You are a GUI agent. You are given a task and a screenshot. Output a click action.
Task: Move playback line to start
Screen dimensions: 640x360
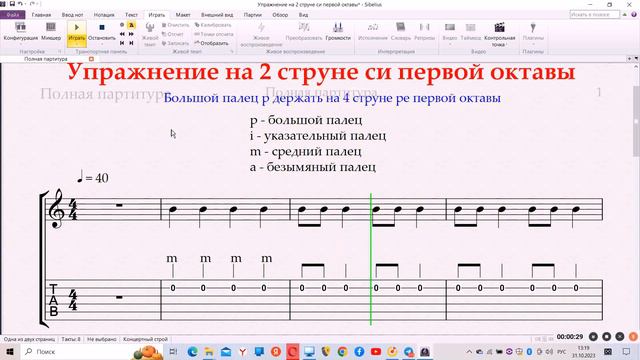click(122, 43)
